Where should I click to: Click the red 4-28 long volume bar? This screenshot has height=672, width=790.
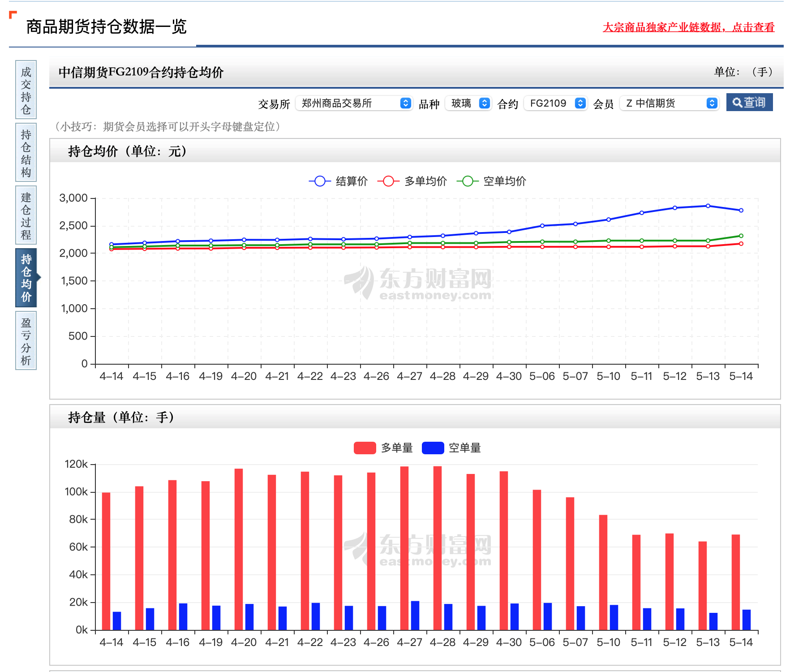point(438,548)
